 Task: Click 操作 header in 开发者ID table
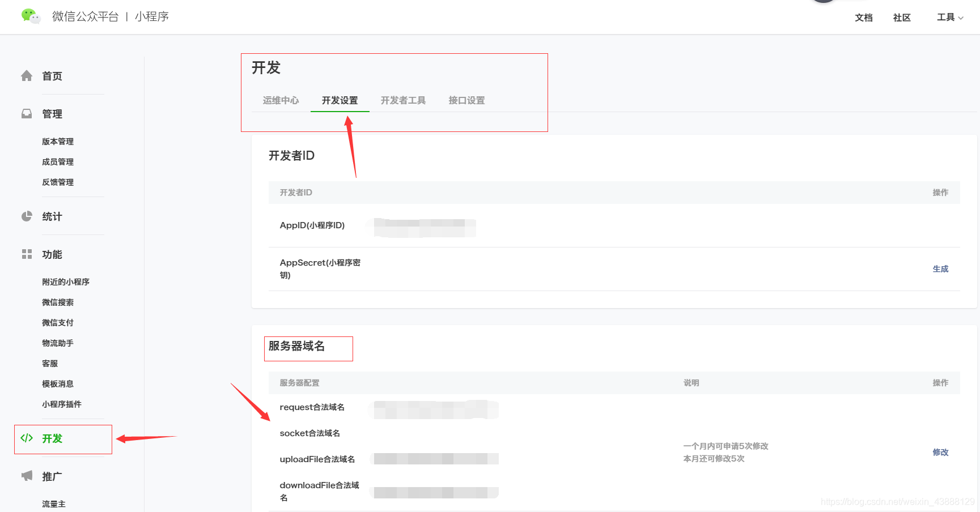tap(940, 193)
